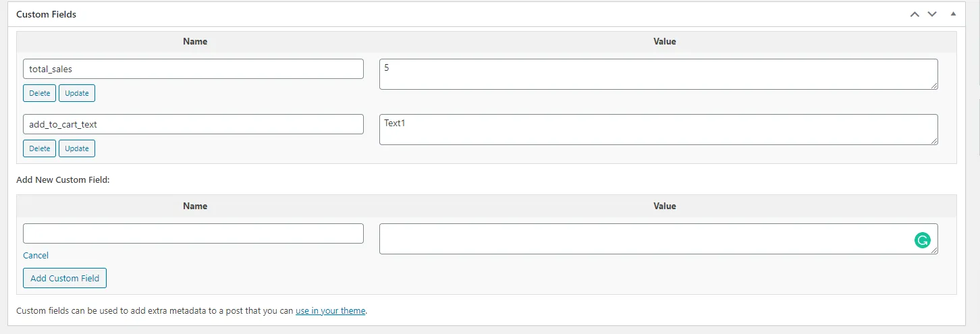Viewport: 980px width, 334px height.
Task: Grab the resize handle of total_sales value box
Action: point(934,86)
